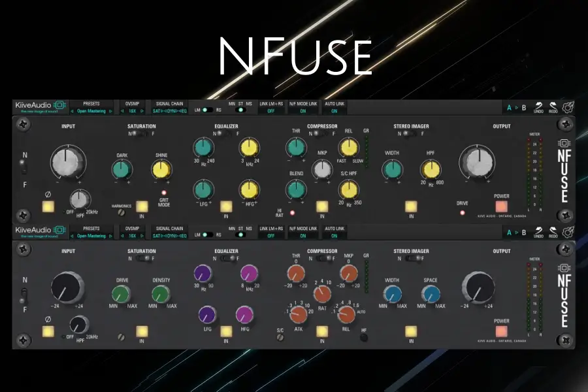Toggle Power button on upper unit

point(501,206)
